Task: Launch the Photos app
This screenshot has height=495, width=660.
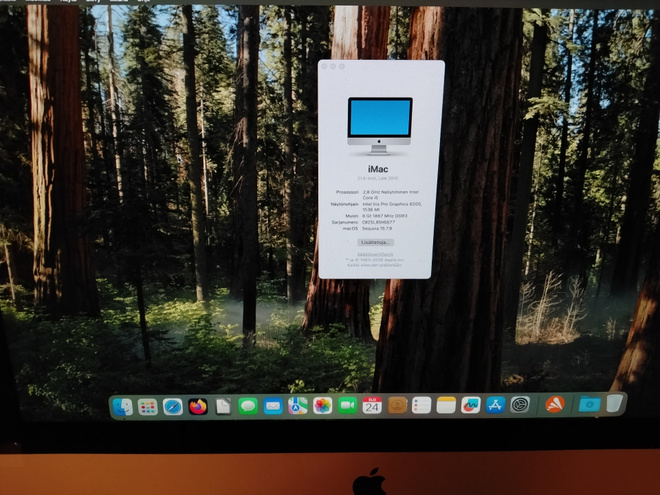Action: (322, 406)
